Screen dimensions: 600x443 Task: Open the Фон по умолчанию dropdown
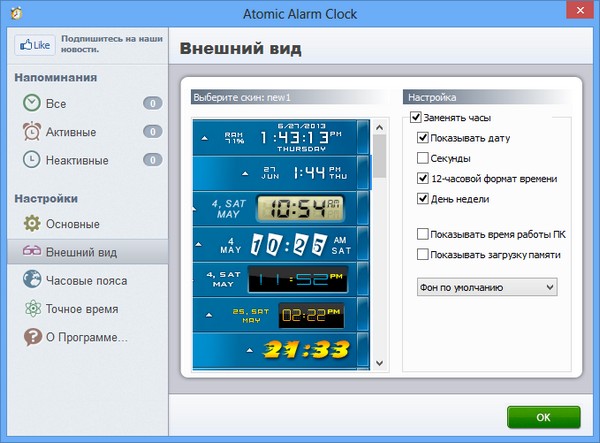[x=486, y=288]
